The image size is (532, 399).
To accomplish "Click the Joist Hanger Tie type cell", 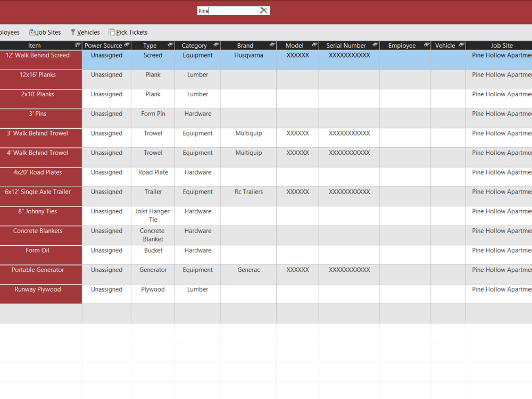I will (x=153, y=216).
